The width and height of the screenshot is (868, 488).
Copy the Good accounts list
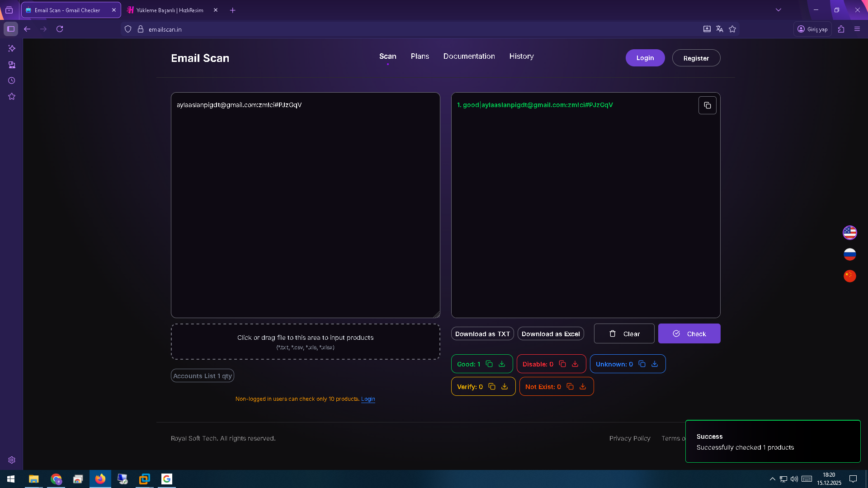pyautogui.click(x=489, y=364)
